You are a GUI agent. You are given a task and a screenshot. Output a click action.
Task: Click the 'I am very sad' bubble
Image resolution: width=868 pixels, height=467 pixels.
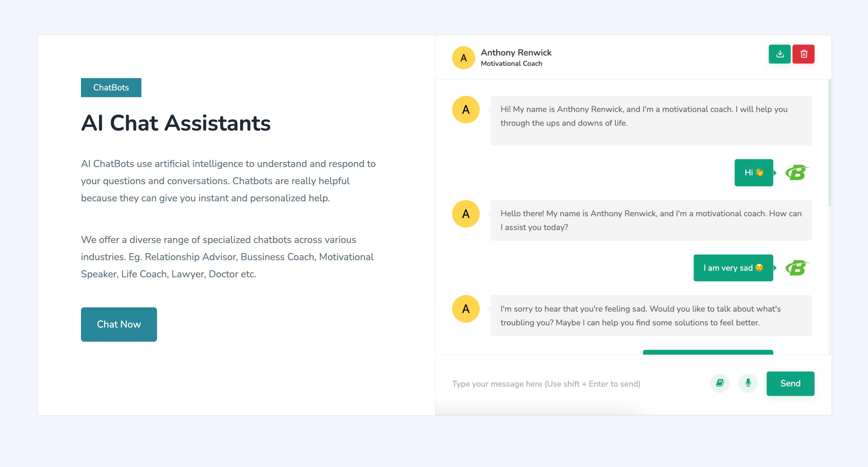[733, 268]
